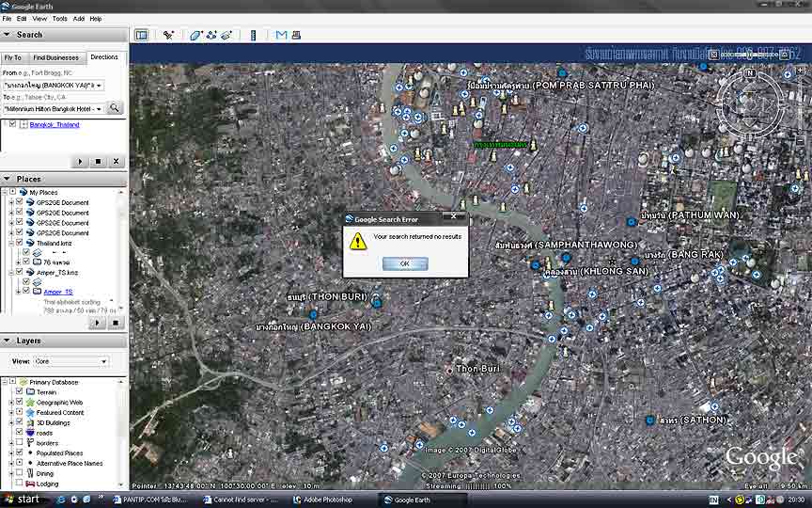Toggle the Bangkok, Thailand result checkbox

pyautogui.click(x=13, y=124)
